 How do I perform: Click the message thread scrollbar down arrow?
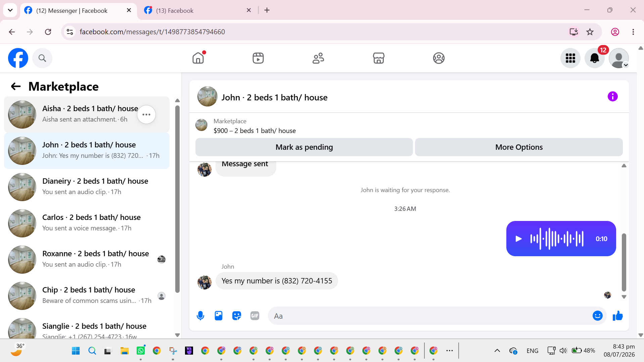pos(624,297)
